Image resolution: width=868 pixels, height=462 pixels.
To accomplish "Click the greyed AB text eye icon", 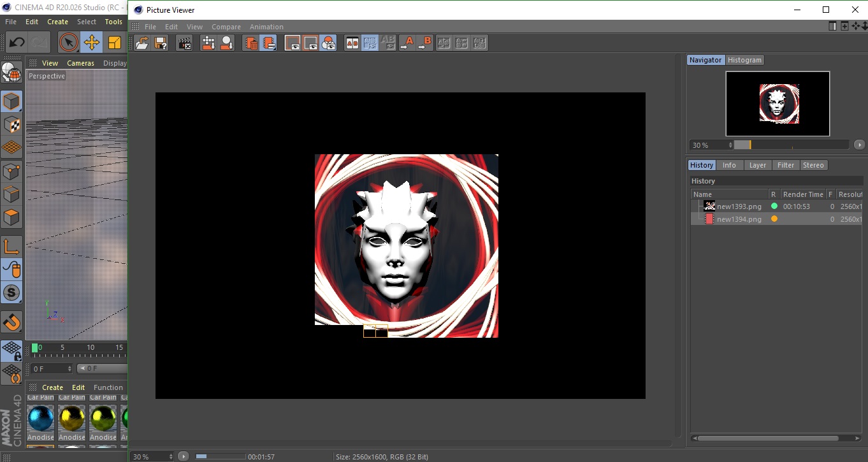I will 387,43.
